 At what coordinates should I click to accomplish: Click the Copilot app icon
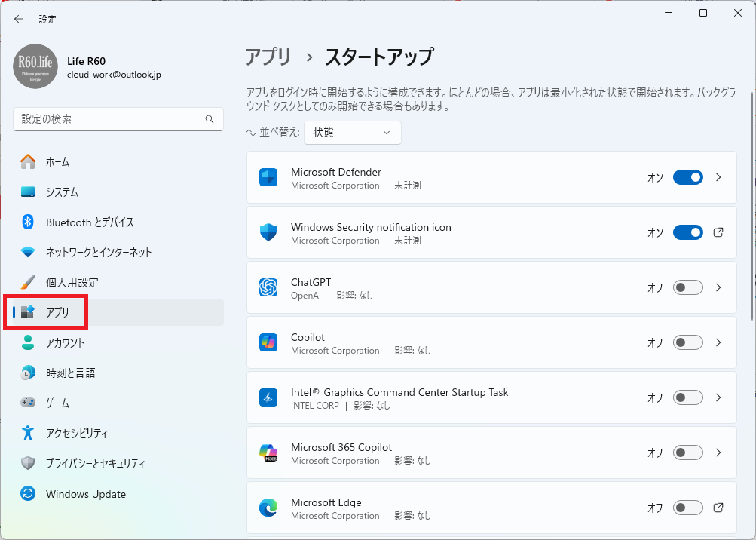tap(268, 342)
